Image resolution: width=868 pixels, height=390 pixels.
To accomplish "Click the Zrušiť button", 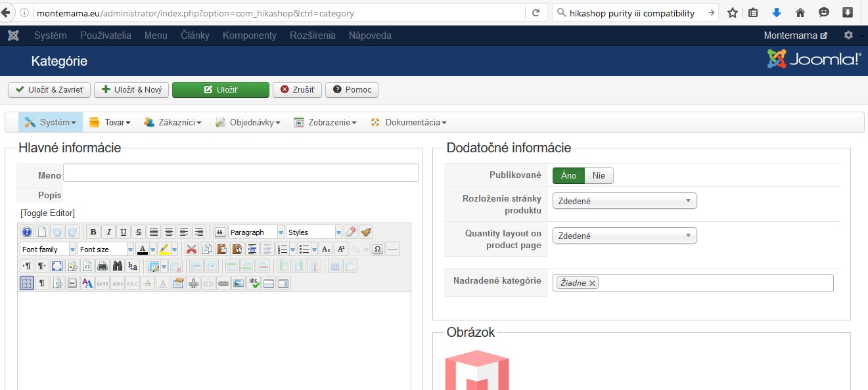I will click(x=297, y=89).
